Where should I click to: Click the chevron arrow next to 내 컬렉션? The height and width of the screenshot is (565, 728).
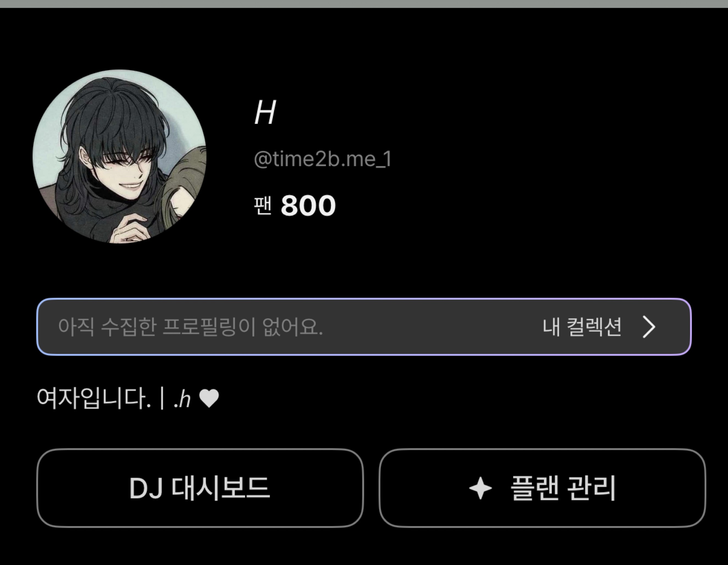[x=649, y=327]
